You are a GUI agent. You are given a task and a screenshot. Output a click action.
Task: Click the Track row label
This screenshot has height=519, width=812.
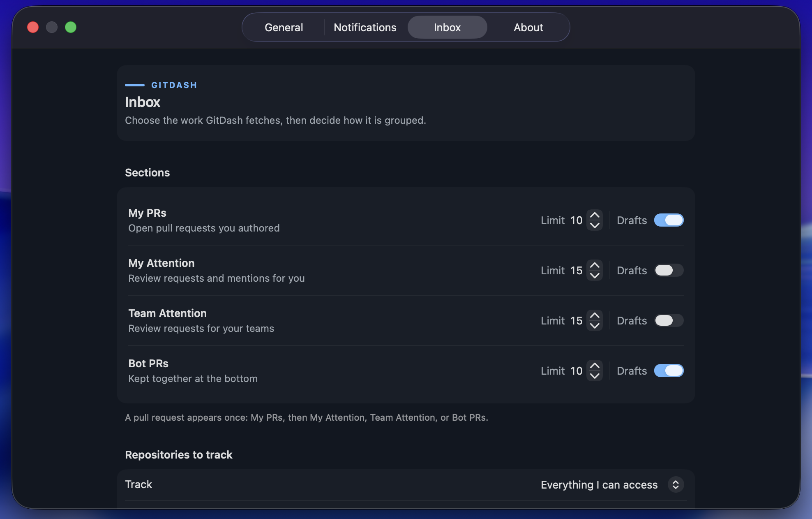(138, 484)
